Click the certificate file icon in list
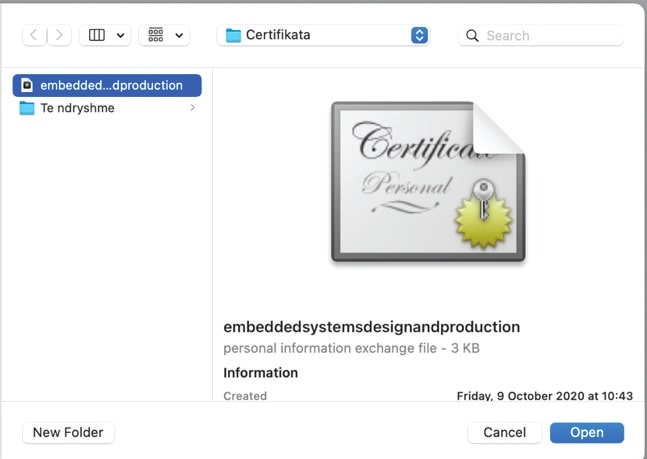 click(27, 85)
